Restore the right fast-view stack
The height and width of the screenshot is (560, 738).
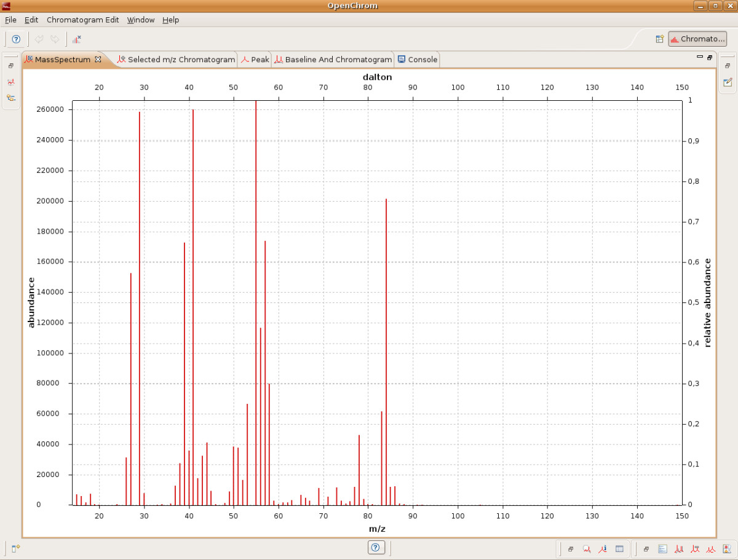[x=727, y=66]
